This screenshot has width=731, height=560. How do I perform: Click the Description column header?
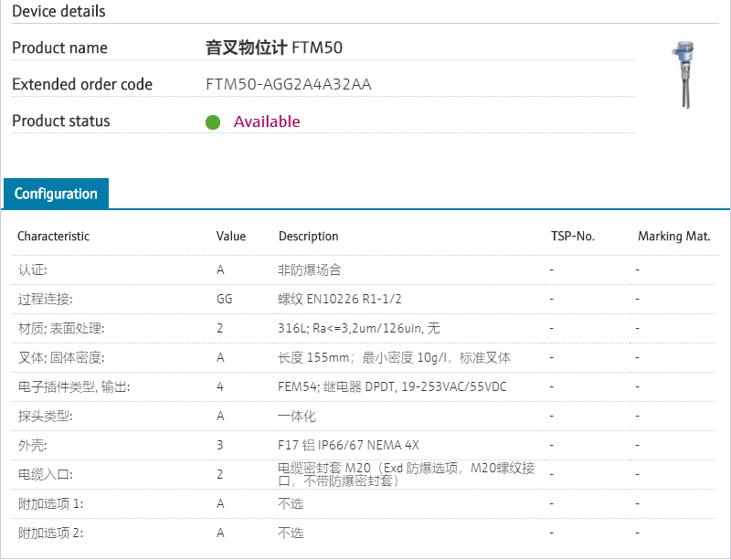click(x=307, y=236)
